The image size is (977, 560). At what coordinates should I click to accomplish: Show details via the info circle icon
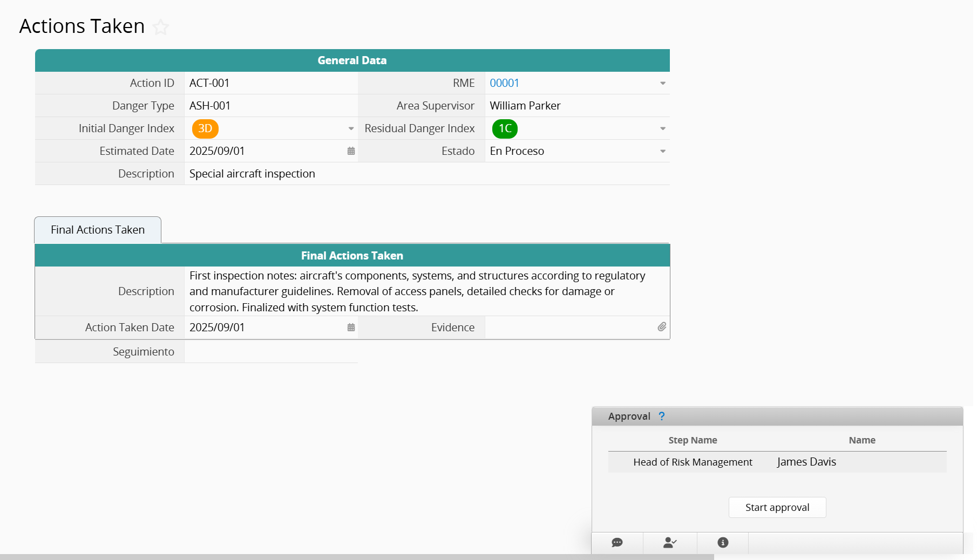[x=723, y=543]
